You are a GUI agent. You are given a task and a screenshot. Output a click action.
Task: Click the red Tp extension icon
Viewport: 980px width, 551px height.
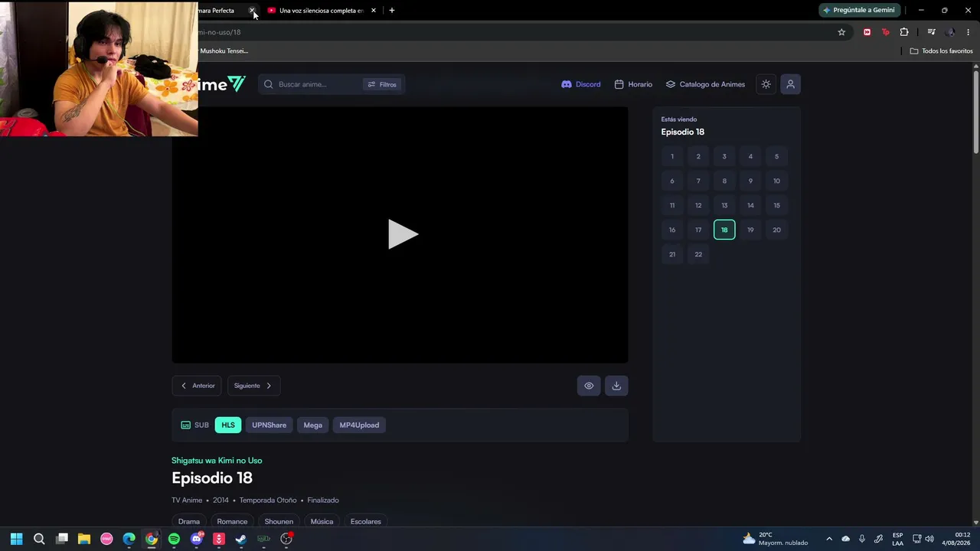(886, 32)
